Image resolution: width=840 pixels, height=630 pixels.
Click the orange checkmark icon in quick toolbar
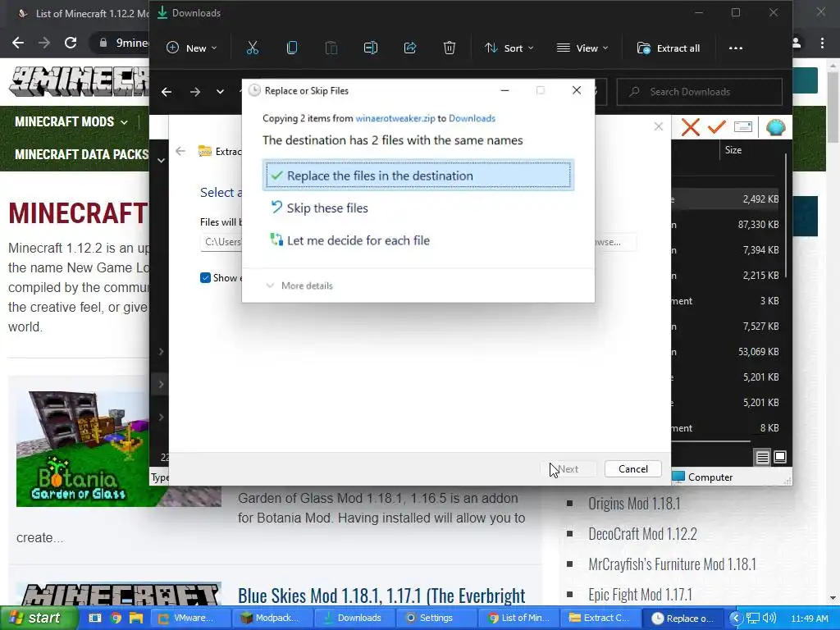716,127
